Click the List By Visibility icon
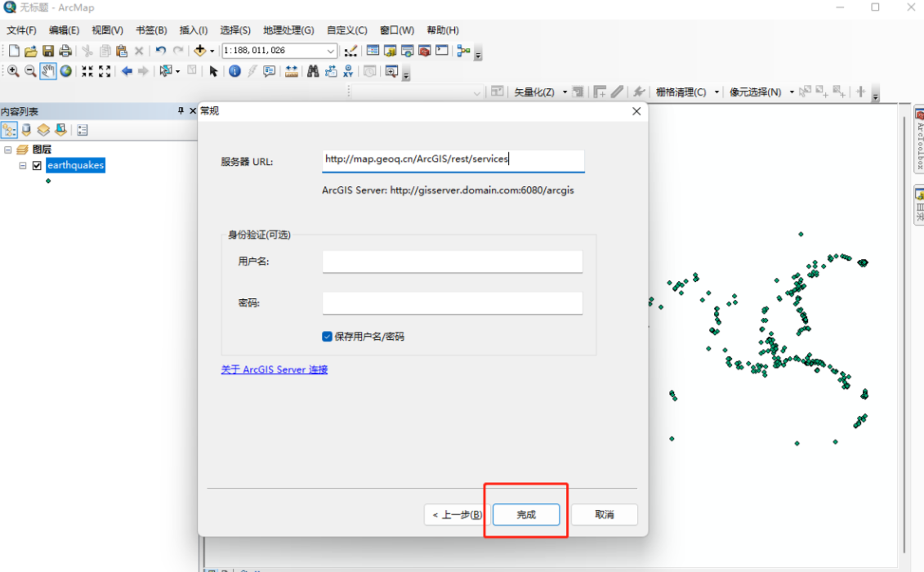 click(43, 130)
